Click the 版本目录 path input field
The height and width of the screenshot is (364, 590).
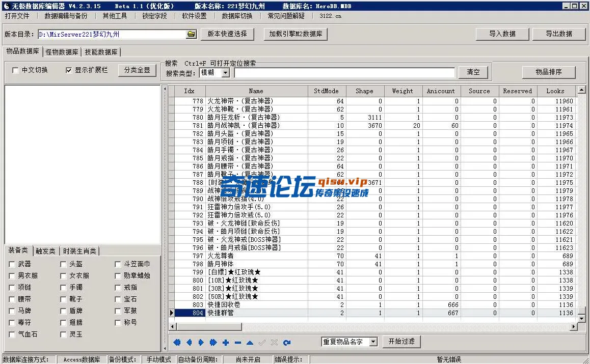tap(112, 34)
